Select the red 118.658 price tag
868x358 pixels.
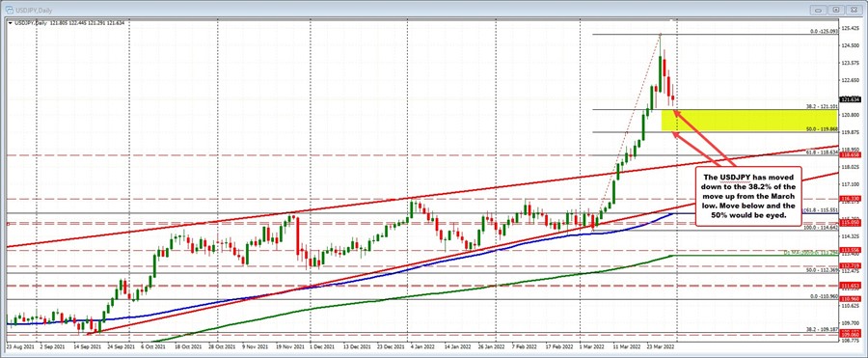tap(850, 155)
